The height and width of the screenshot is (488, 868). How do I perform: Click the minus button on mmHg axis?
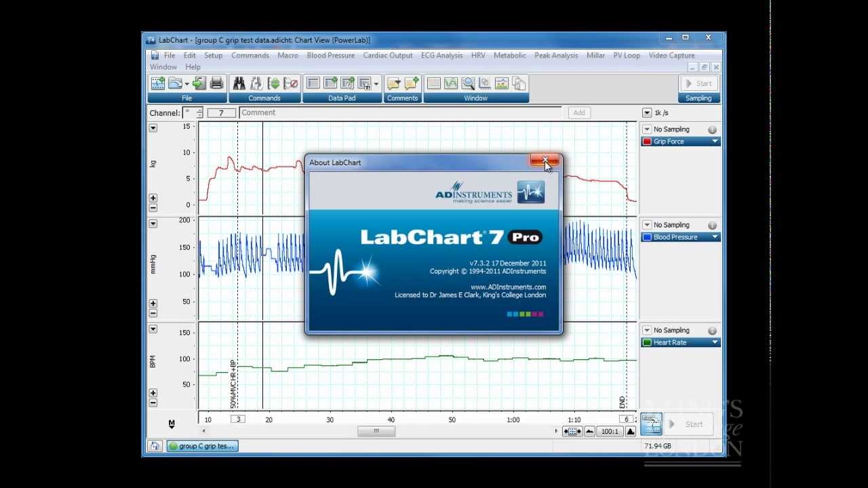[x=153, y=313]
